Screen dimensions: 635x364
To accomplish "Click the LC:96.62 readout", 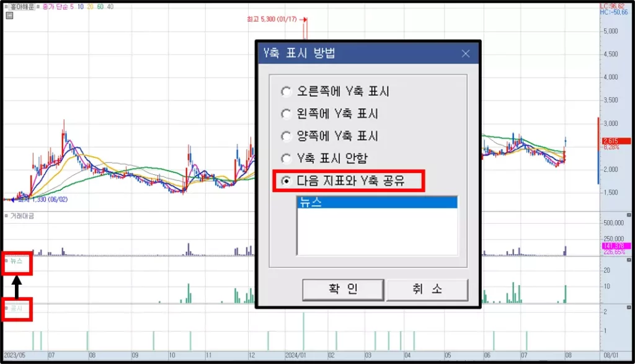I will coord(612,6).
